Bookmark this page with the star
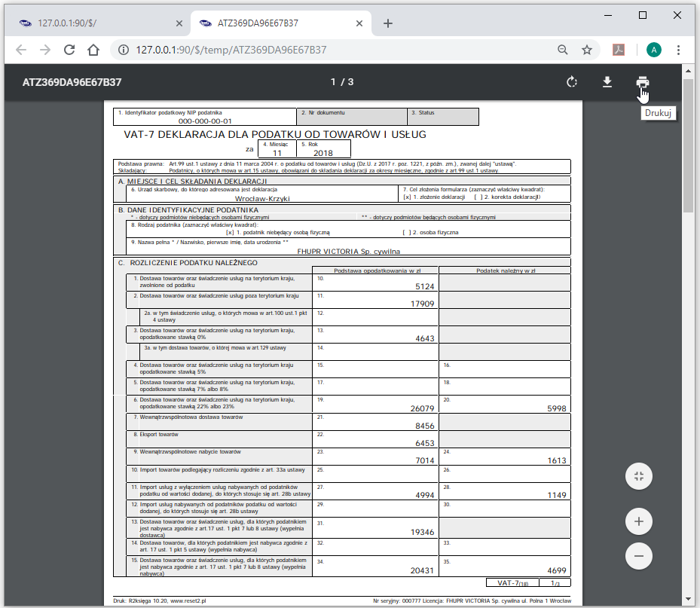This screenshot has height=608, width=700. tap(587, 50)
